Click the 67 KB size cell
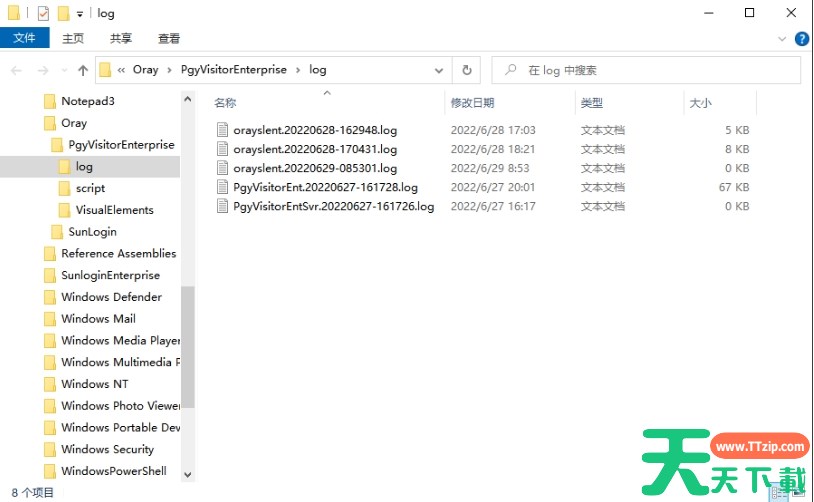The image size is (814, 502). coord(734,187)
